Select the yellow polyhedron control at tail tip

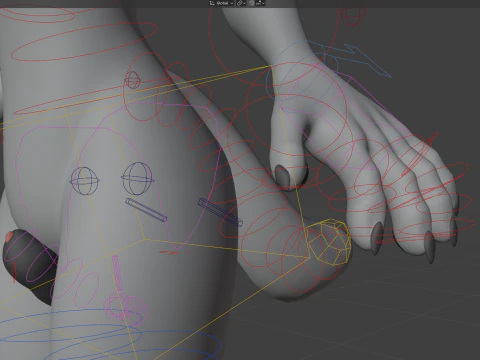pos(328,242)
